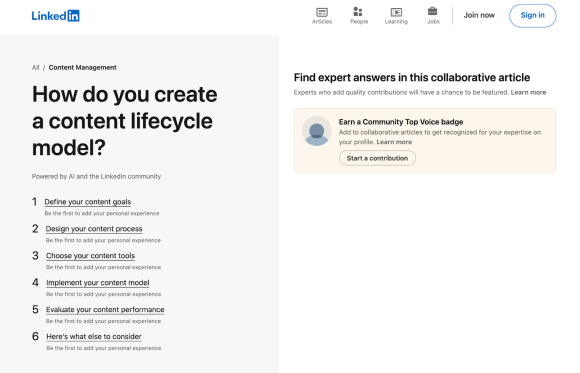Jump to Define your content goals
The width and height of the screenshot is (580, 373).
click(x=88, y=202)
